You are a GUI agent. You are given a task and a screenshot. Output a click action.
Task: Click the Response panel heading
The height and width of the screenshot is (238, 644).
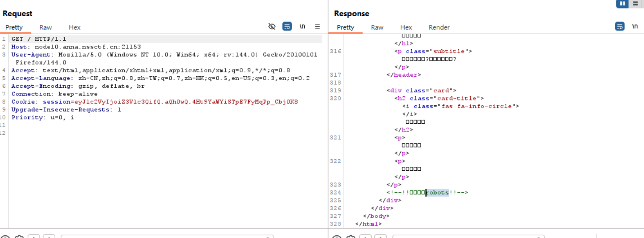pyautogui.click(x=351, y=13)
